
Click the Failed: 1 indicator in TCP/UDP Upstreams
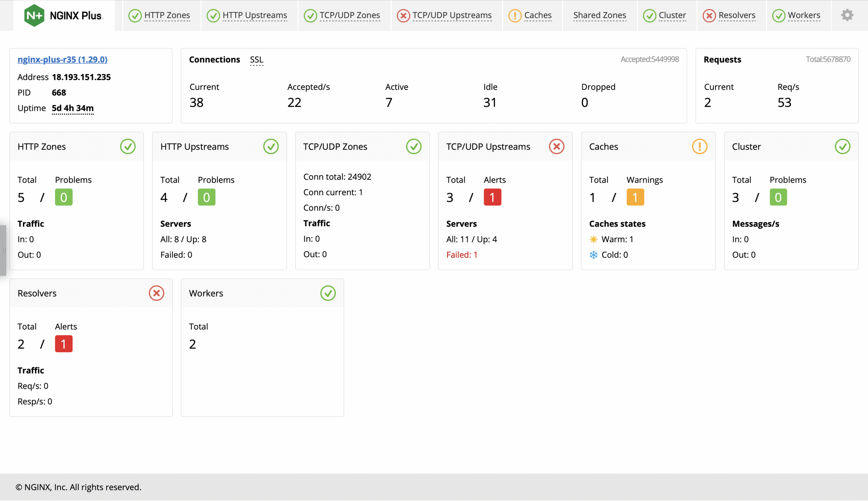461,255
